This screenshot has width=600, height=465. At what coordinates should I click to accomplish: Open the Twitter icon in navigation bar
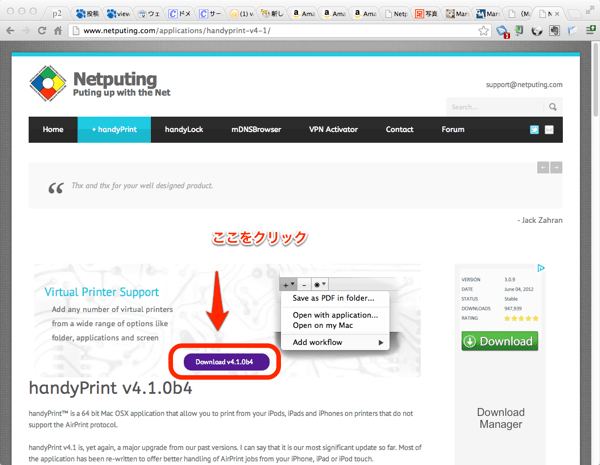click(534, 130)
